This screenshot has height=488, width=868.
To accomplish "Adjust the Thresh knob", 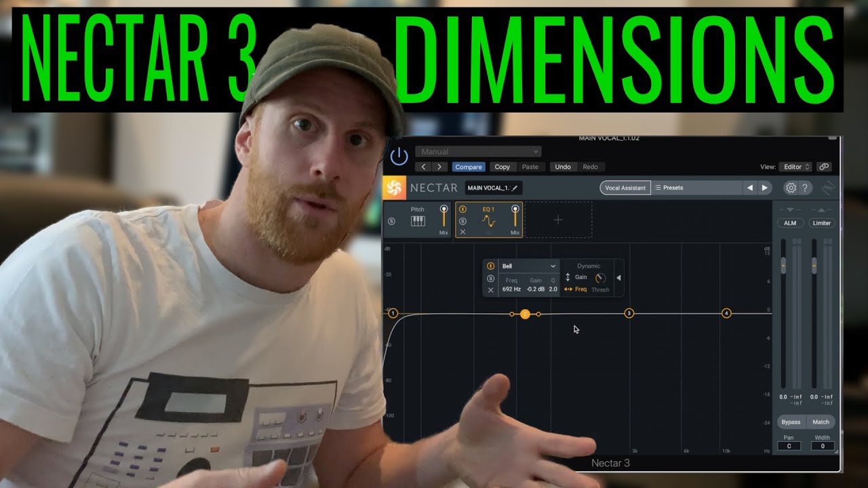I will pos(600,279).
